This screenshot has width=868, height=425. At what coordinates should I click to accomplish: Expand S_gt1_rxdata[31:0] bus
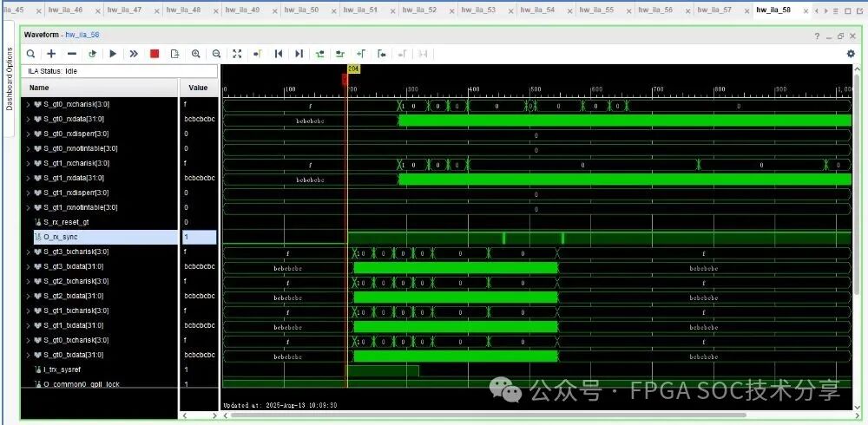[x=29, y=178]
